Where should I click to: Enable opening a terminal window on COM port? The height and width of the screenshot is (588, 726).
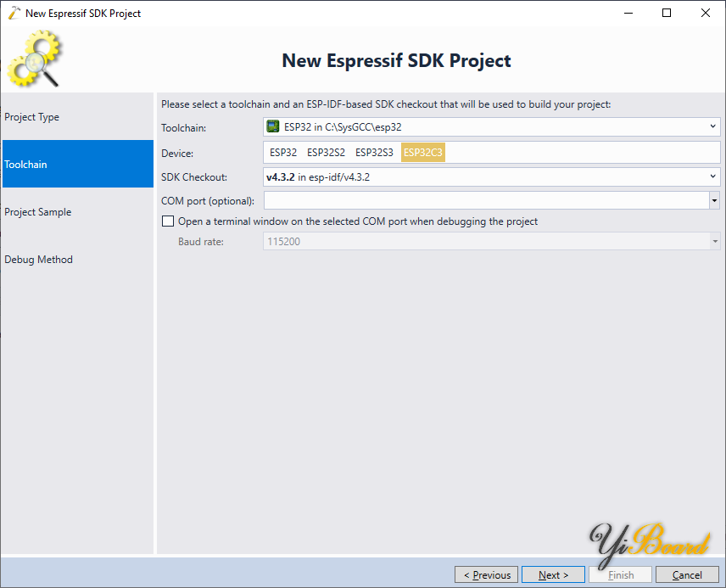(x=168, y=221)
